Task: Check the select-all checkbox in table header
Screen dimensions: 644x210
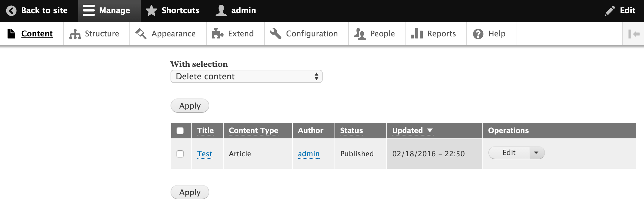Action: click(180, 131)
